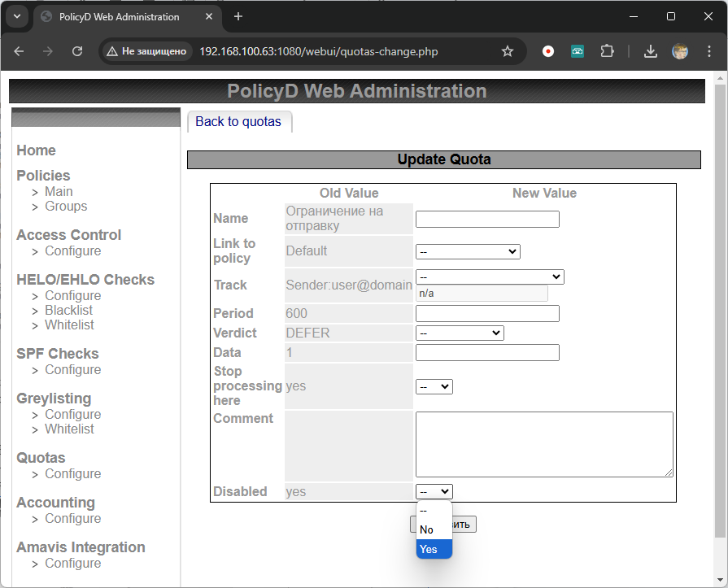This screenshot has height=588, width=728.
Task: Reload the current page
Action: (77, 51)
